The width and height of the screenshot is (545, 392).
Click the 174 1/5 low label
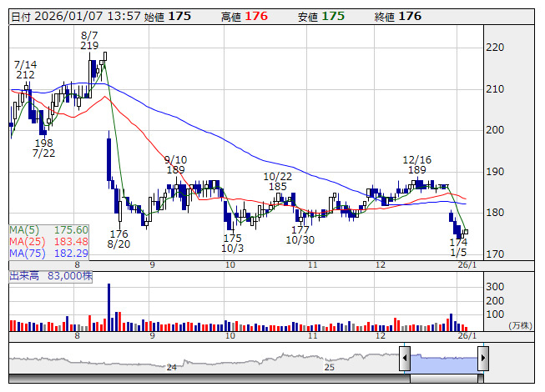coord(458,247)
